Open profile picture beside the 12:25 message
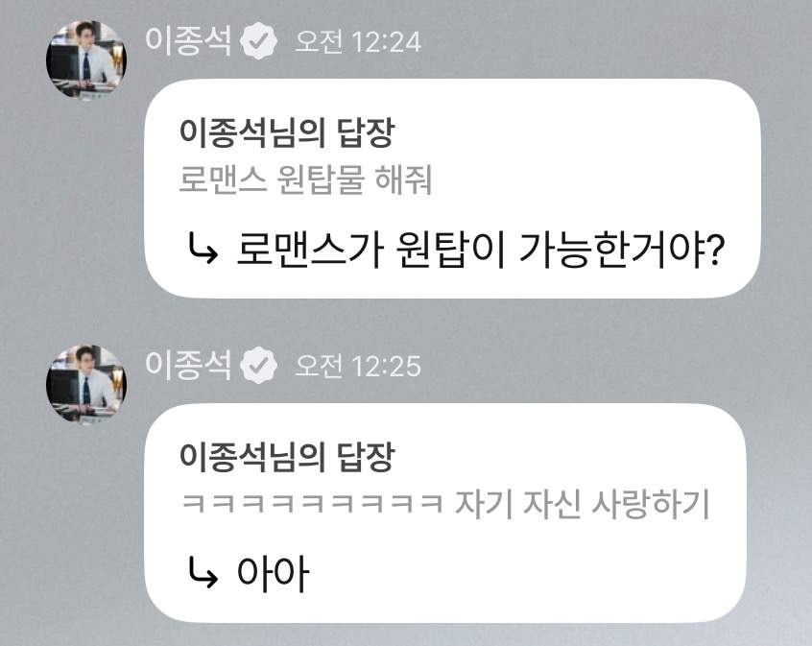812x646 pixels. click(86, 383)
